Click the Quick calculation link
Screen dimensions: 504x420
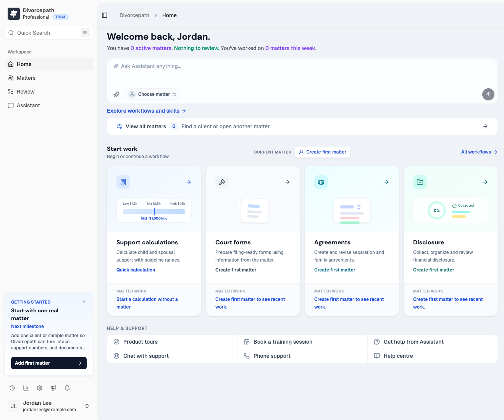click(x=136, y=270)
